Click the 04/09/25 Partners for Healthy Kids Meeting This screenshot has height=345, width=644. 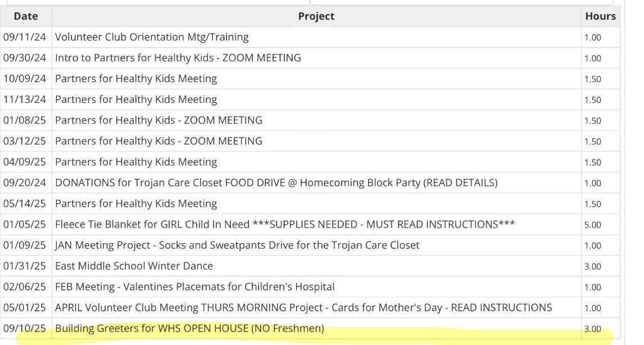coord(136,162)
